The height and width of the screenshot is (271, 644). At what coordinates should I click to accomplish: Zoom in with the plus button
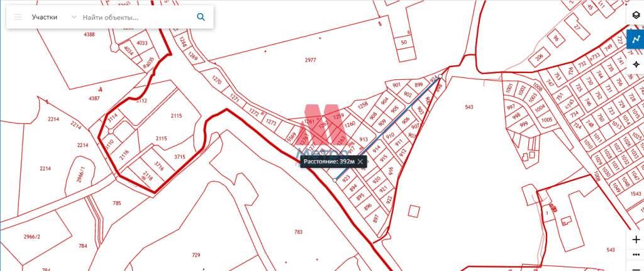tap(636, 240)
